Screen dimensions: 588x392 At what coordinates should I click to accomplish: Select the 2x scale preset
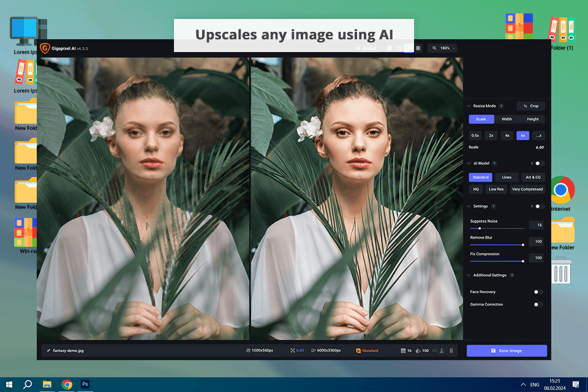click(491, 136)
